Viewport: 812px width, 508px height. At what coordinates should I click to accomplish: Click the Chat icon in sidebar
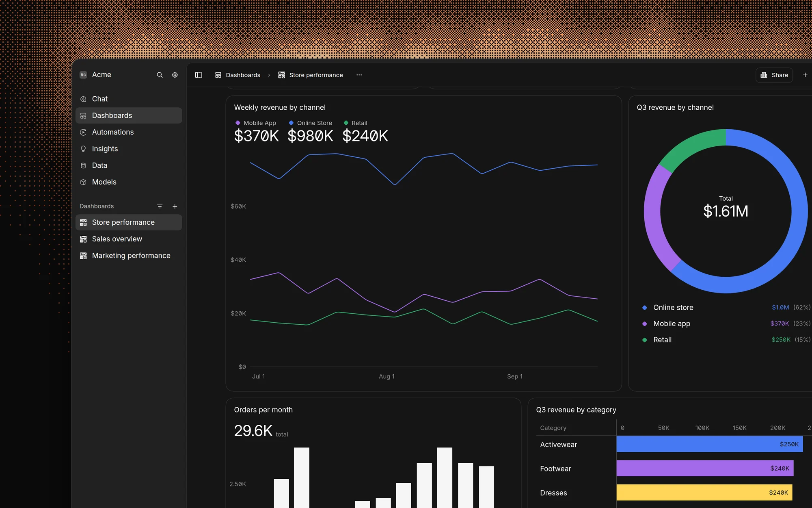point(83,99)
